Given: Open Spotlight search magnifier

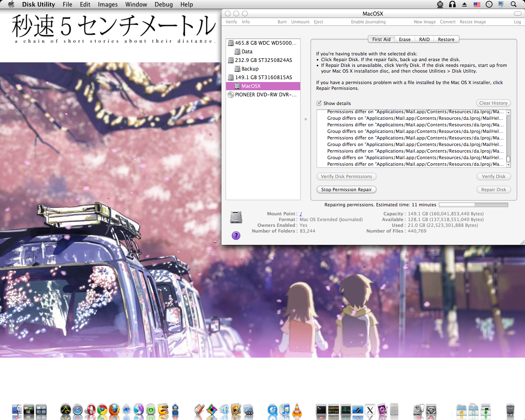Looking at the screenshot, I should (513, 4).
